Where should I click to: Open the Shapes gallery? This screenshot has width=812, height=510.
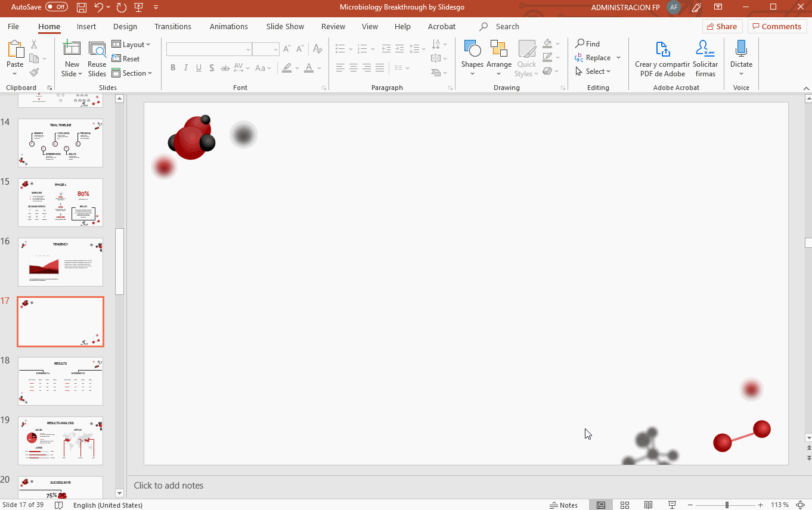pos(472,50)
